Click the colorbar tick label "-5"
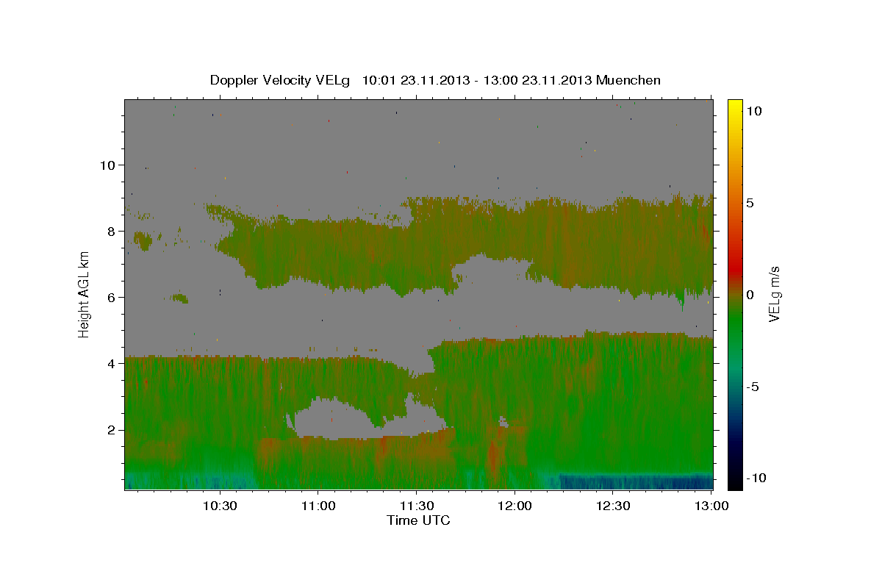Screen dimensions: 882x588 (x=753, y=387)
